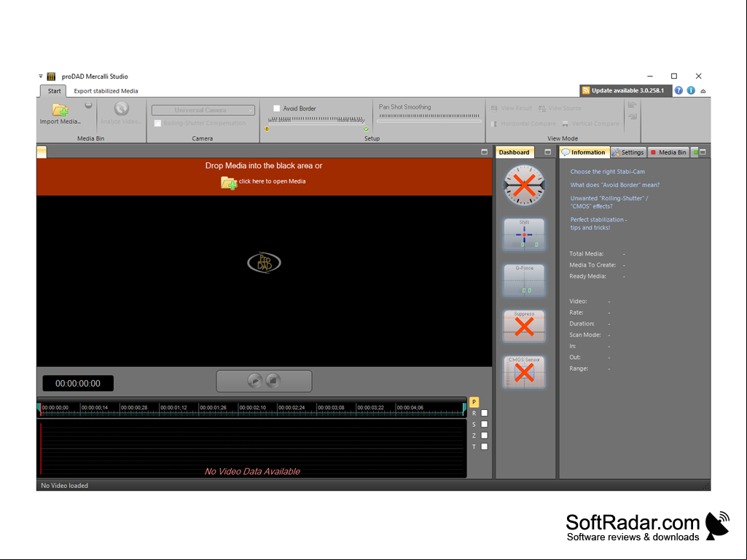The image size is (747, 560).
Task: Click the Play button under the preview
Action: pyautogui.click(x=255, y=380)
